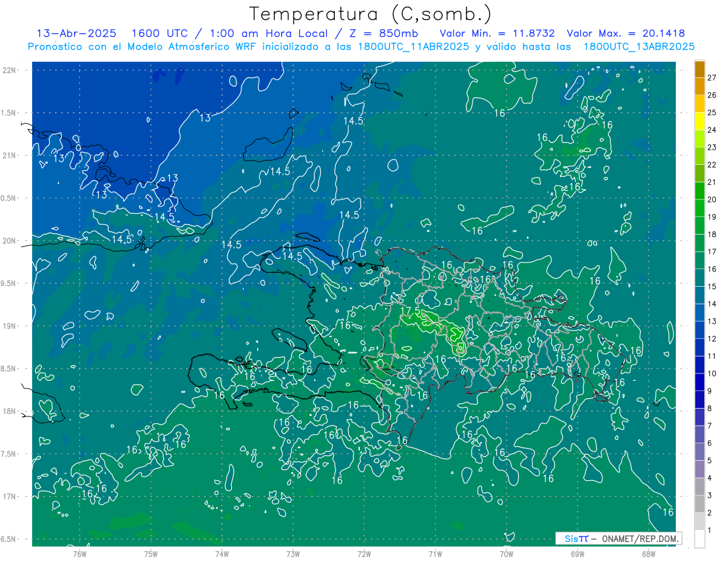Image resolution: width=728 pixels, height=562 pixels.
Task: Click the orange colorbar segment between 26 and 27
Action: (699, 87)
